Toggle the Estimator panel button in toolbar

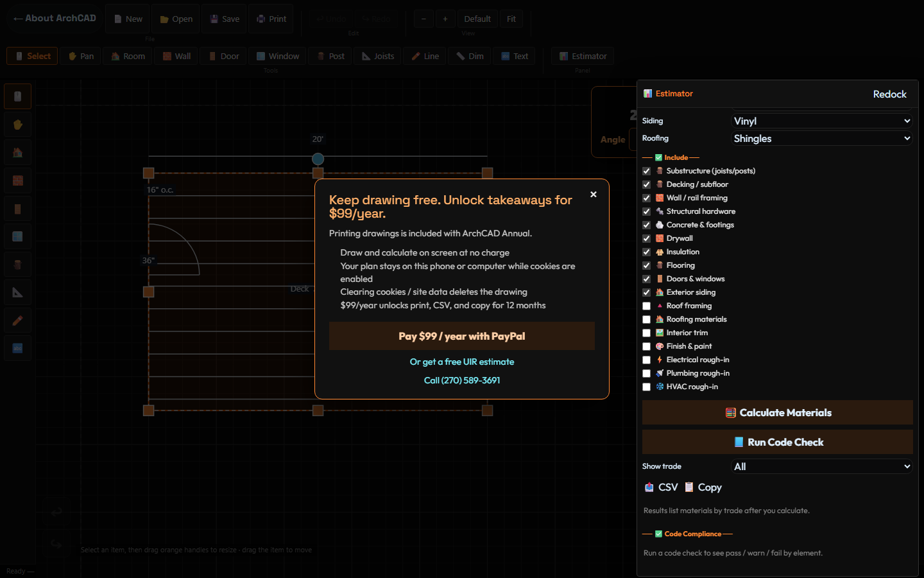(583, 56)
